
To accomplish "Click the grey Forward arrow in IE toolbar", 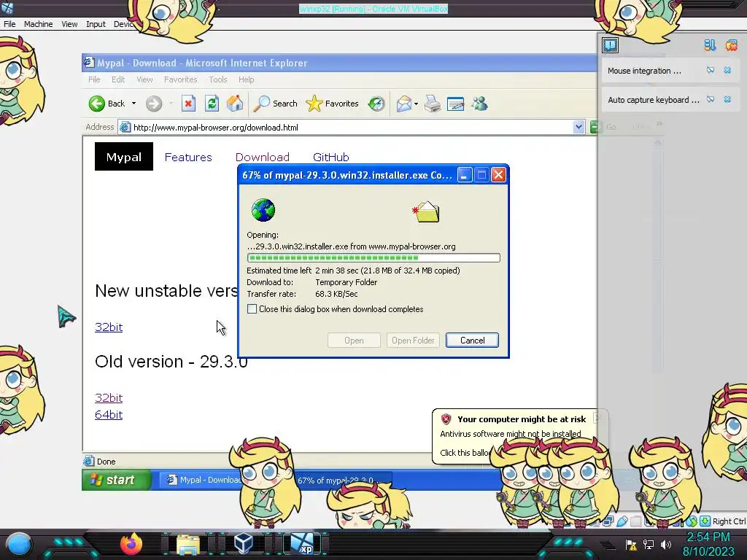I will click(154, 104).
